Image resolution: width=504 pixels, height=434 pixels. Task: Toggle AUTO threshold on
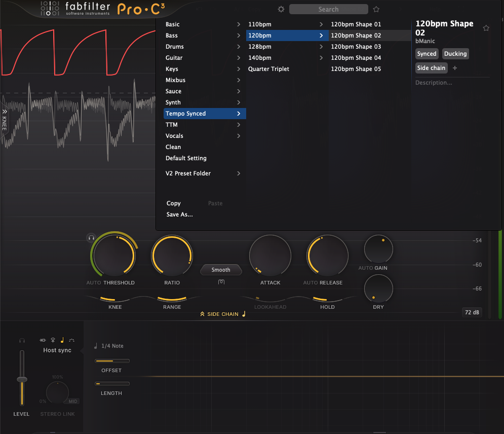(94, 283)
